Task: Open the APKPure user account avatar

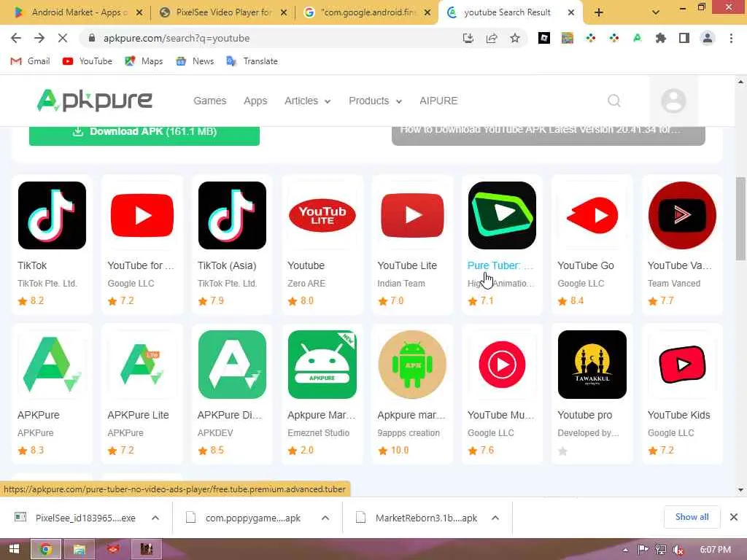Action: [x=673, y=101]
